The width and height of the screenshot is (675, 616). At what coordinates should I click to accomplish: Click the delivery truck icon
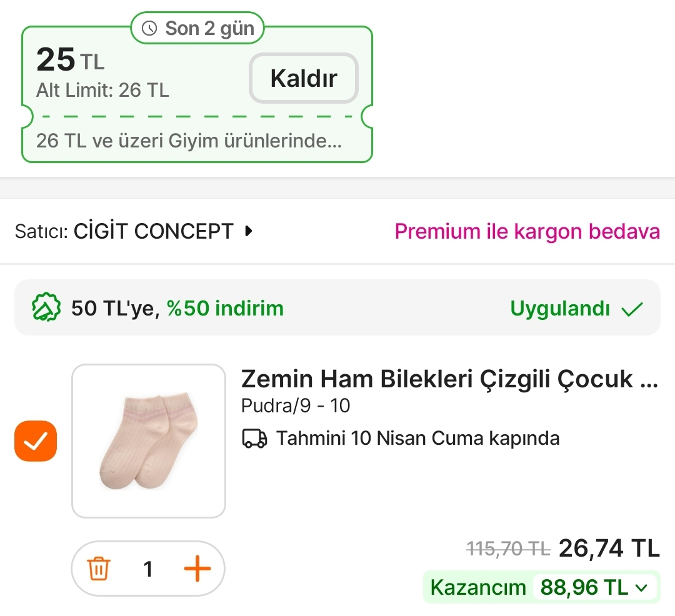click(254, 439)
